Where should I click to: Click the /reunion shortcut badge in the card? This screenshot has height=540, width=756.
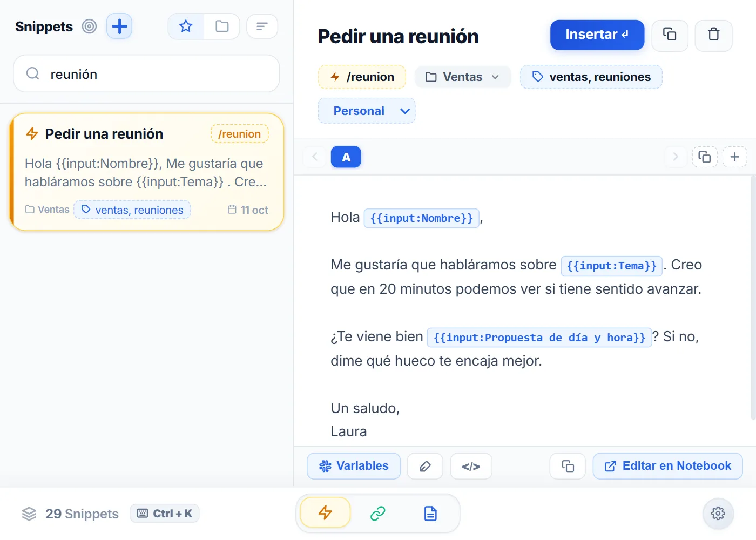239,134
